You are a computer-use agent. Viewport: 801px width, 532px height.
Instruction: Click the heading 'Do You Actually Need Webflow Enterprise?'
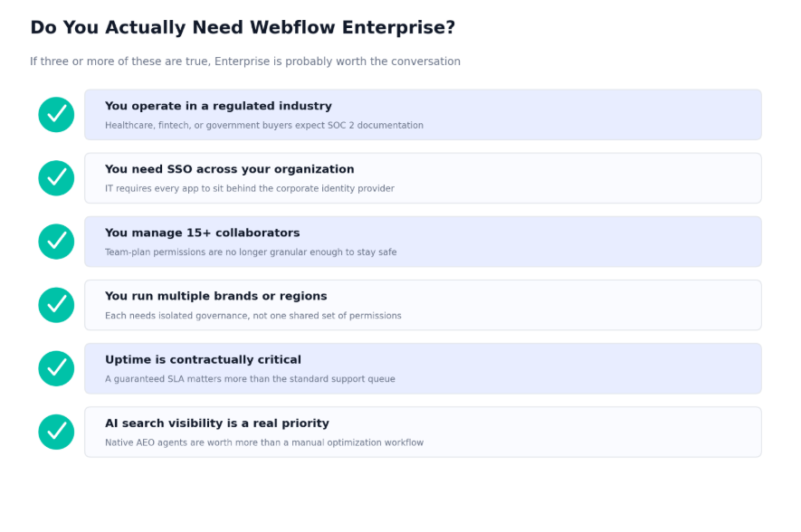tap(243, 27)
